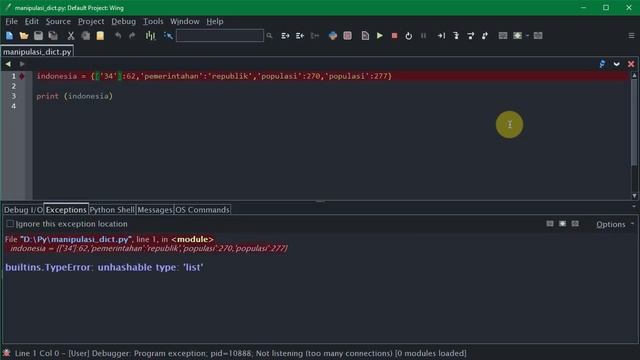Click the middle small icon left of Options
640x360 pixels.
(562, 224)
